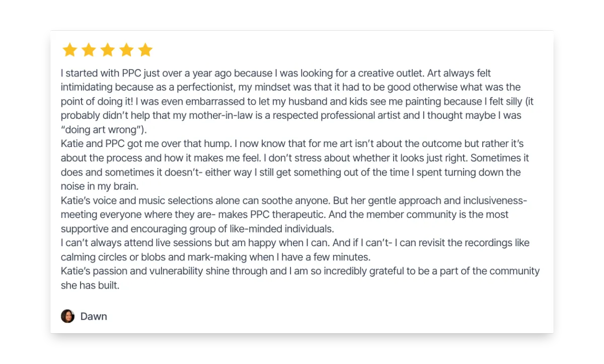Click the text "noise in my brain."
The height and width of the screenshot is (364, 604).
(99, 186)
